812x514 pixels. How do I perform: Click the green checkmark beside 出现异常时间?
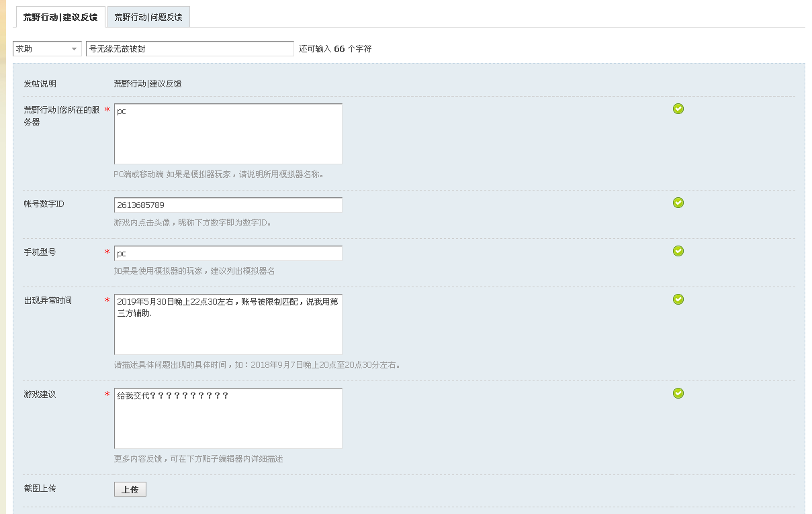(678, 299)
